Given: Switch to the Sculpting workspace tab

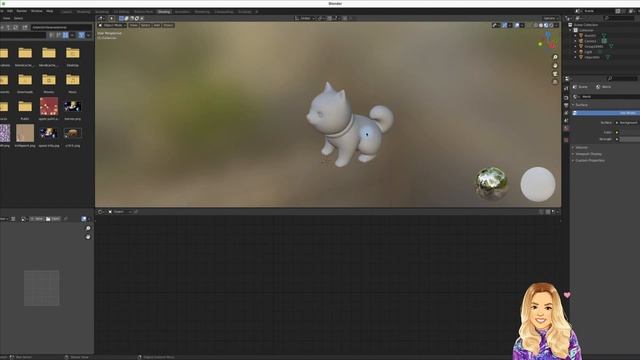Looking at the screenshot, I should coord(102,12).
